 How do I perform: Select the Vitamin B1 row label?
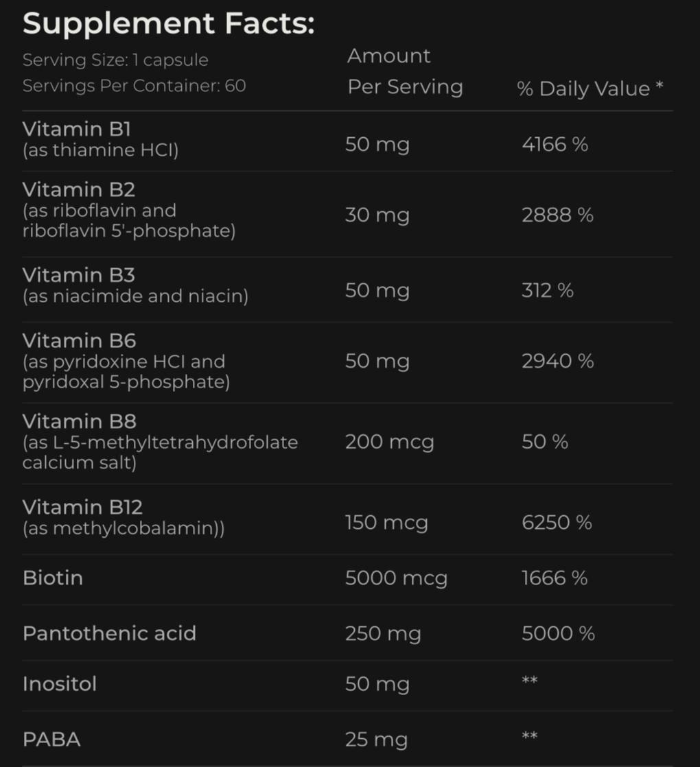pyautogui.click(x=100, y=139)
